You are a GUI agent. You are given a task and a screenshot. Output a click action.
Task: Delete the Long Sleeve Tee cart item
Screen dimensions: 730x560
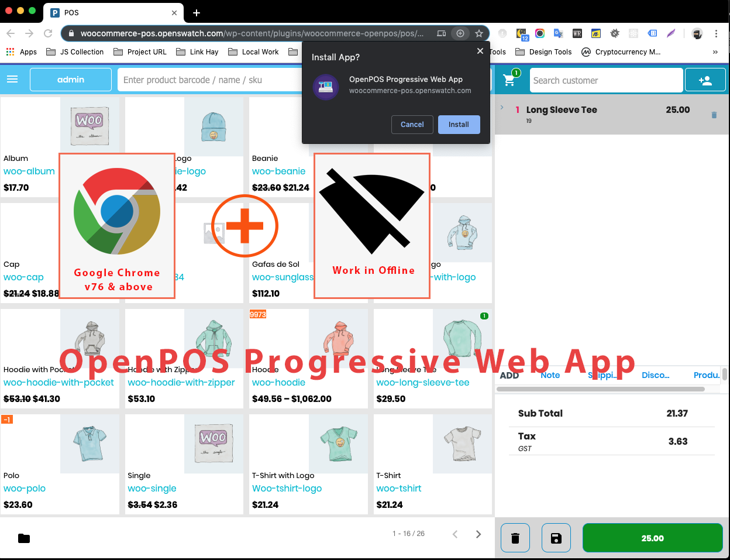point(714,115)
